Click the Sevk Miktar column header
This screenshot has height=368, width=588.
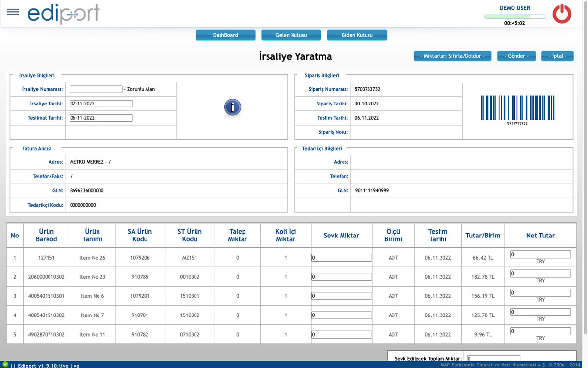tap(342, 236)
